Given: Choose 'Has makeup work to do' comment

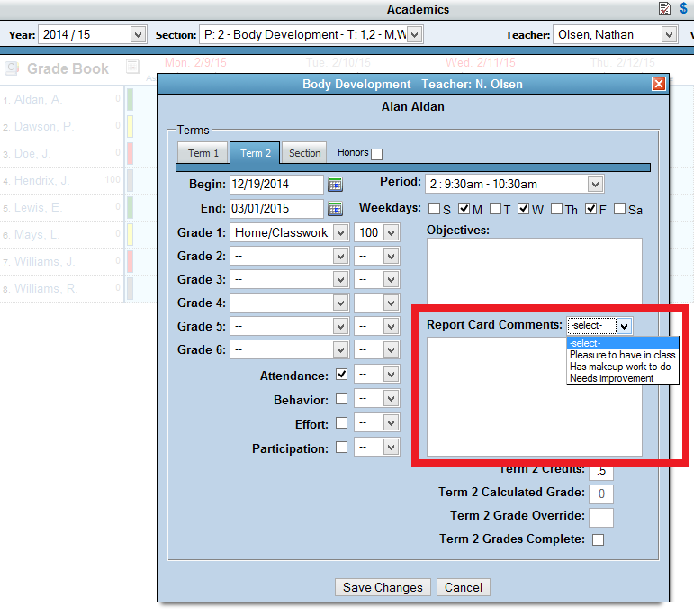Looking at the screenshot, I should click(623, 367).
